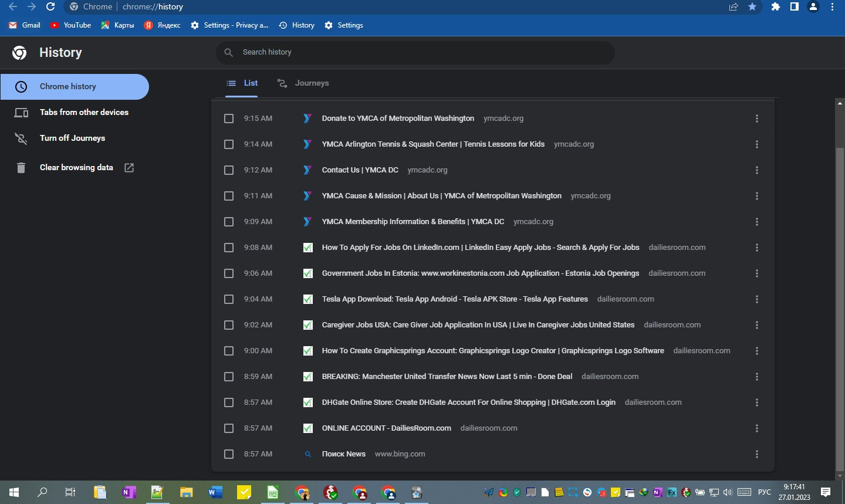Open the Extensions puzzle icon
The width and height of the screenshot is (845, 504).
(776, 6)
